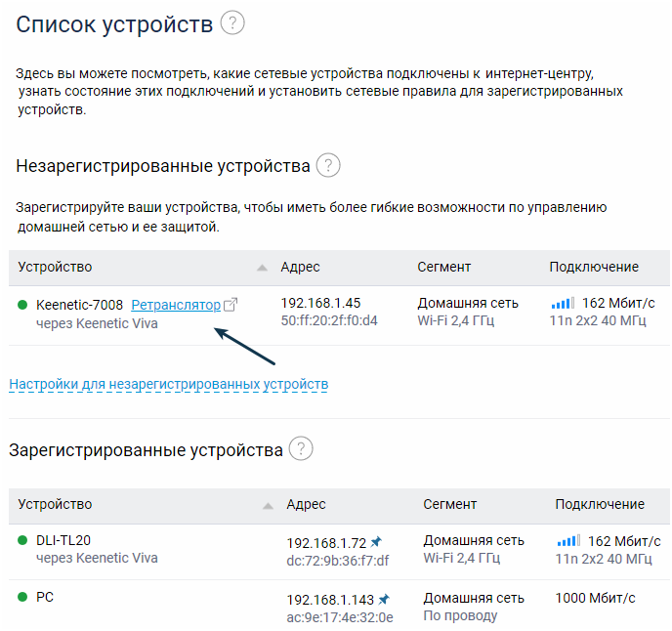
Task: Open the Ретранслятор link
Action: (x=176, y=305)
